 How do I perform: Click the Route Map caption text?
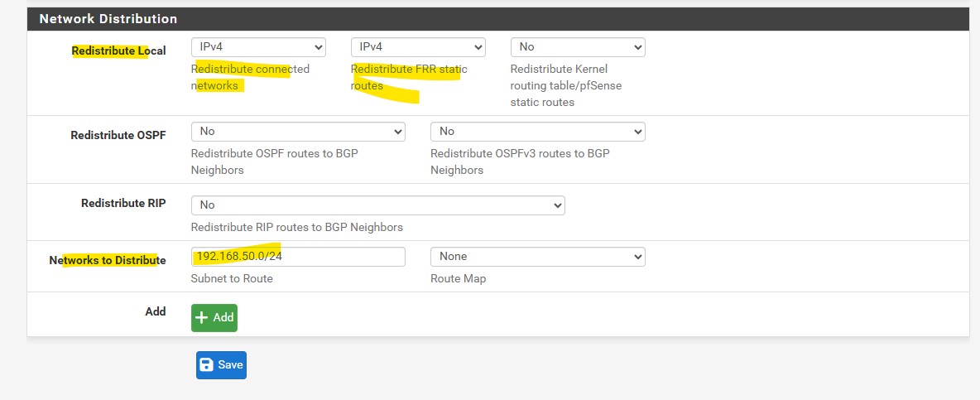click(x=458, y=279)
